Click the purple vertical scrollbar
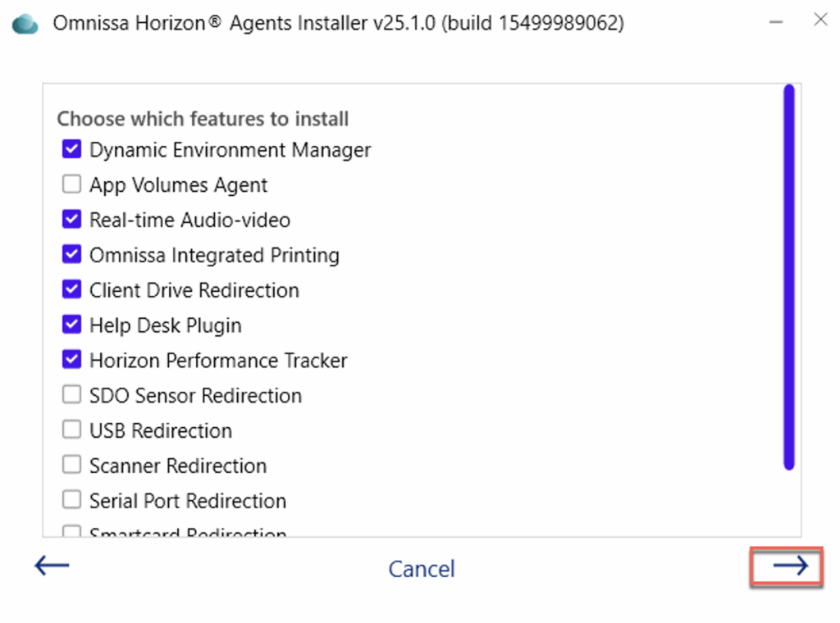 pyautogui.click(x=788, y=277)
